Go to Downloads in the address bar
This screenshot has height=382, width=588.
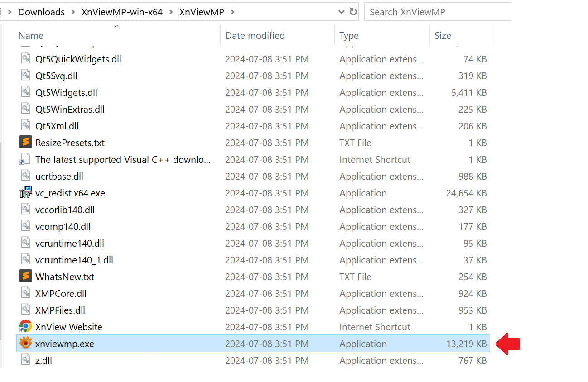(x=41, y=12)
